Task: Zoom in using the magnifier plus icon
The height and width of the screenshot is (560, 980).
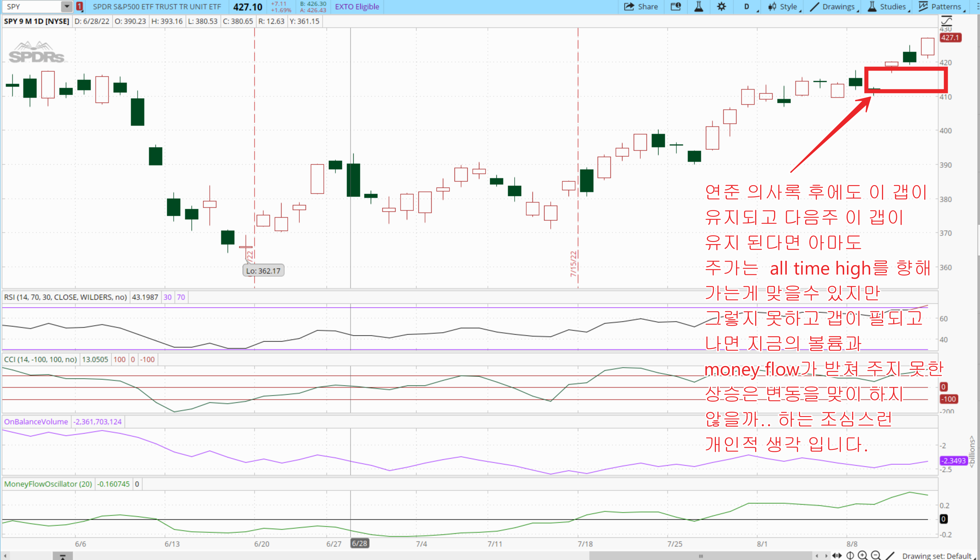Action: (x=862, y=555)
